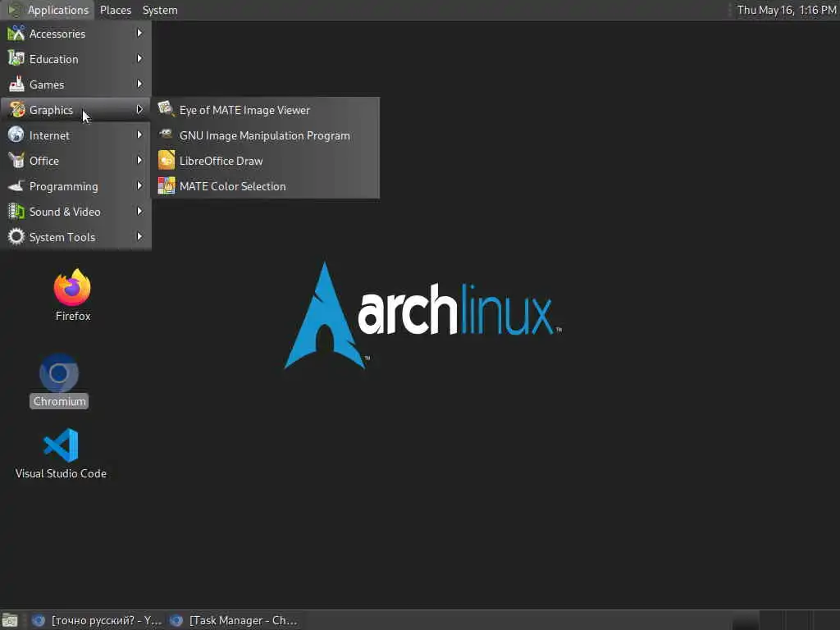Viewport: 840px width, 630px height.
Task: Expand the Office submenu arrow
Action: click(139, 160)
